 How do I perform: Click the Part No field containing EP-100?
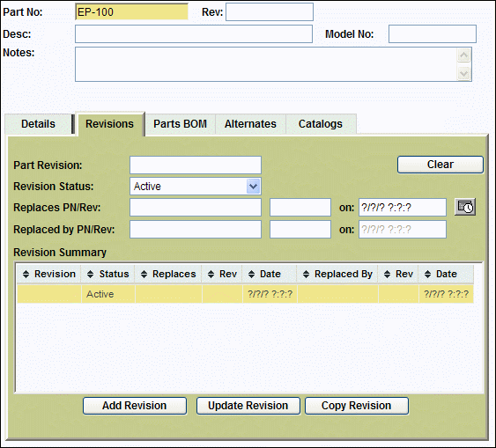131,12
